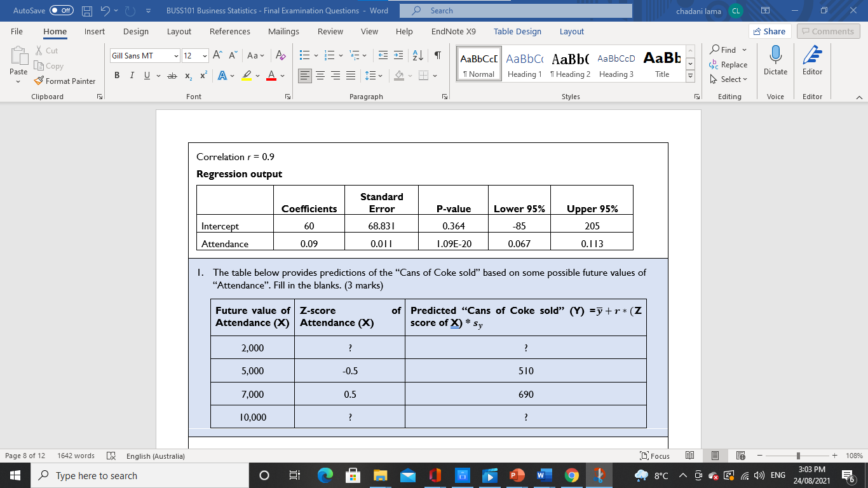Image resolution: width=868 pixels, height=488 pixels.
Task: Apply the Heading 1 style
Action: (x=524, y=65)
